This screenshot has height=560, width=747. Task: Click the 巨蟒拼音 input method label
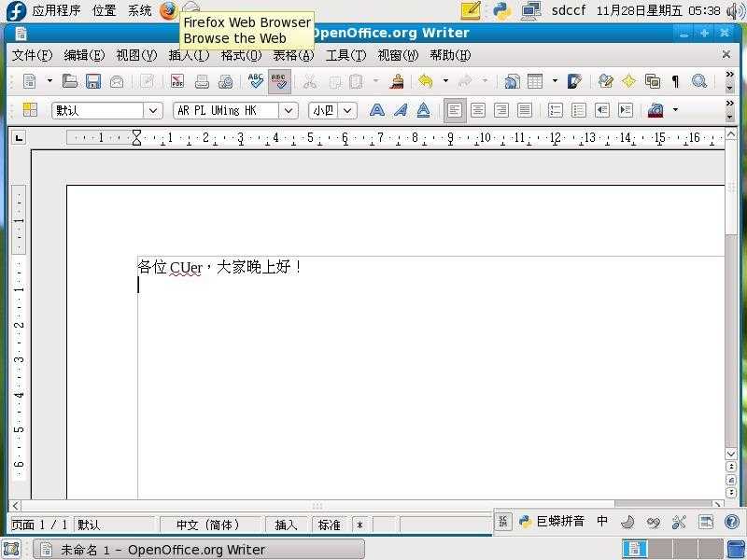[x=560, y=522]
